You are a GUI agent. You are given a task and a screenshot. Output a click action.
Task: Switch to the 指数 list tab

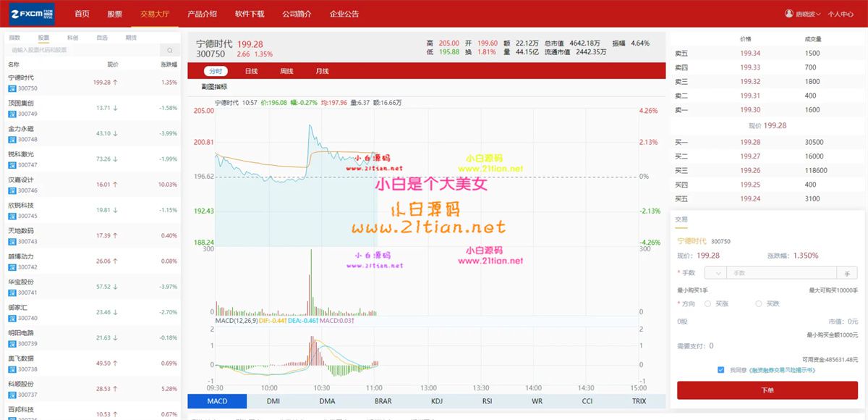(14, 37)
